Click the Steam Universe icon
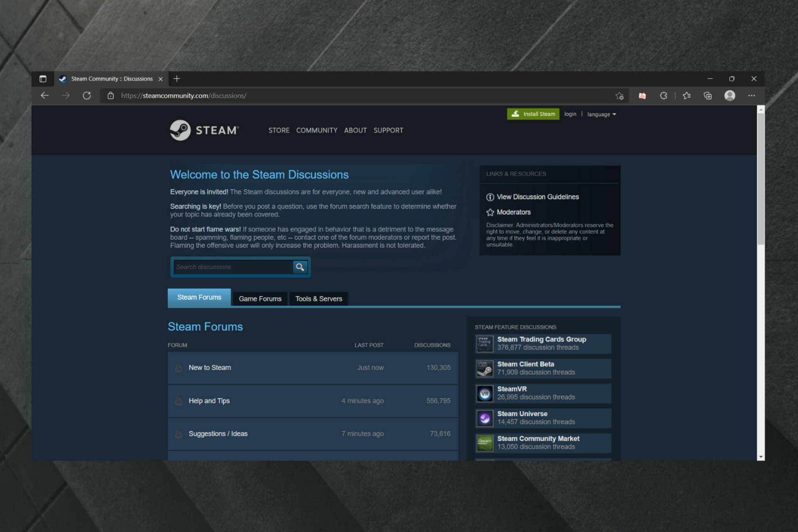 pos(485,418)
